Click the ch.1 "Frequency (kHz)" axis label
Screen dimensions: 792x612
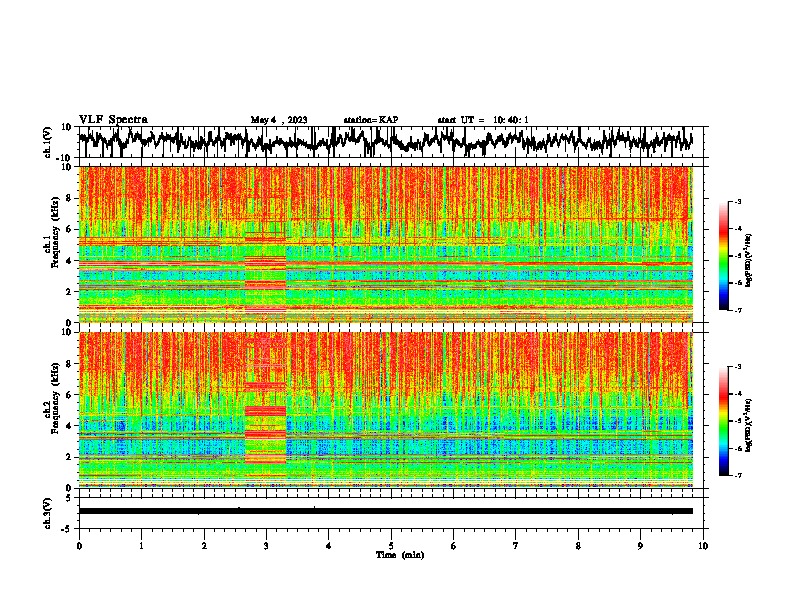click(54, 232)
